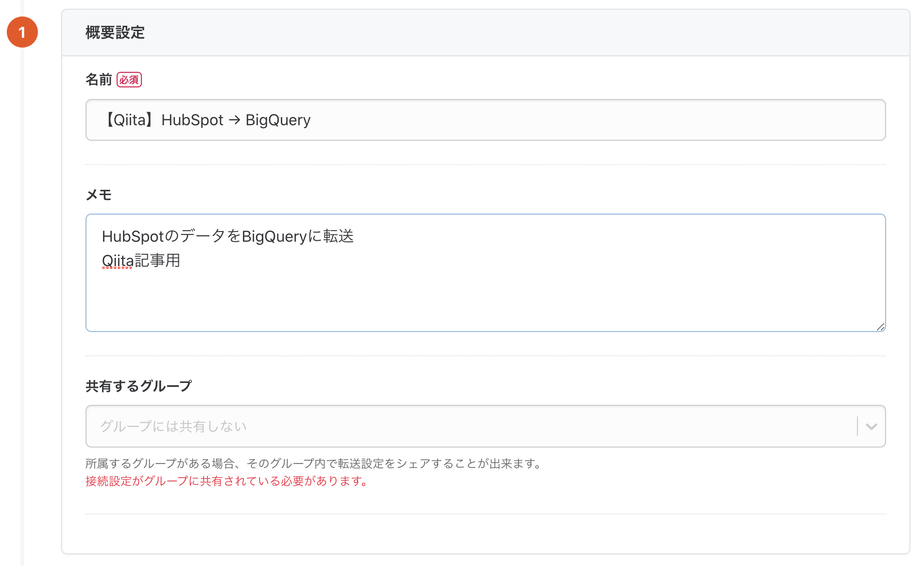Click the 所属するグループがある場合 help text
Screen dimensions: 924x566
pos(314,464)
